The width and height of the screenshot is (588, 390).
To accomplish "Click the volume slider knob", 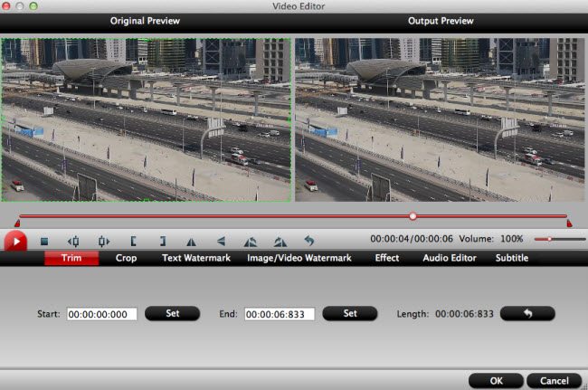I will [549, 239].
